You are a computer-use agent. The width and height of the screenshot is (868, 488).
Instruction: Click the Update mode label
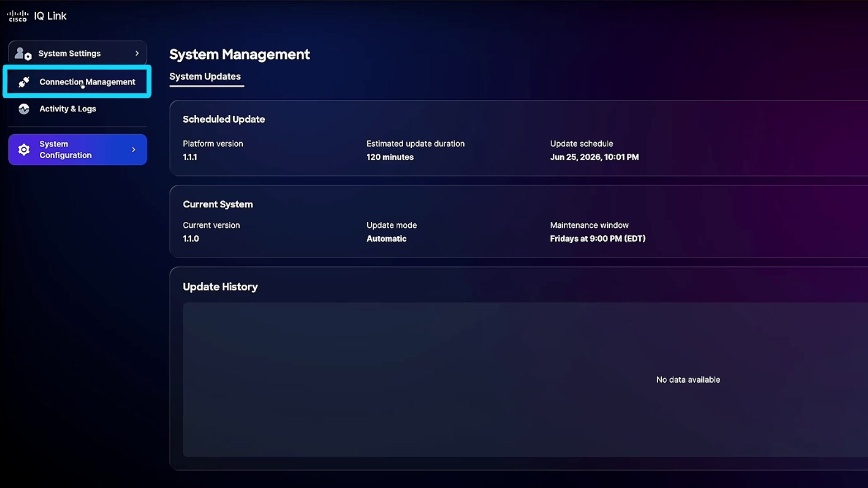tap(392, 225)
